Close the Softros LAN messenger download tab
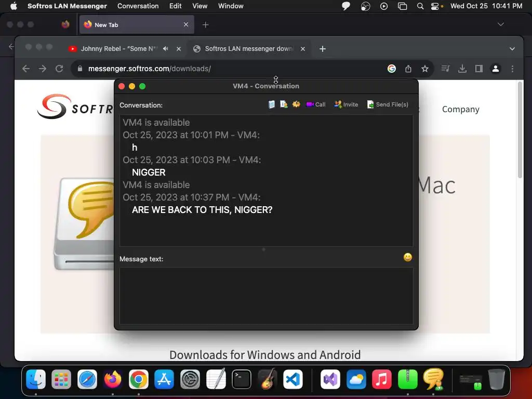 [303, 49]
